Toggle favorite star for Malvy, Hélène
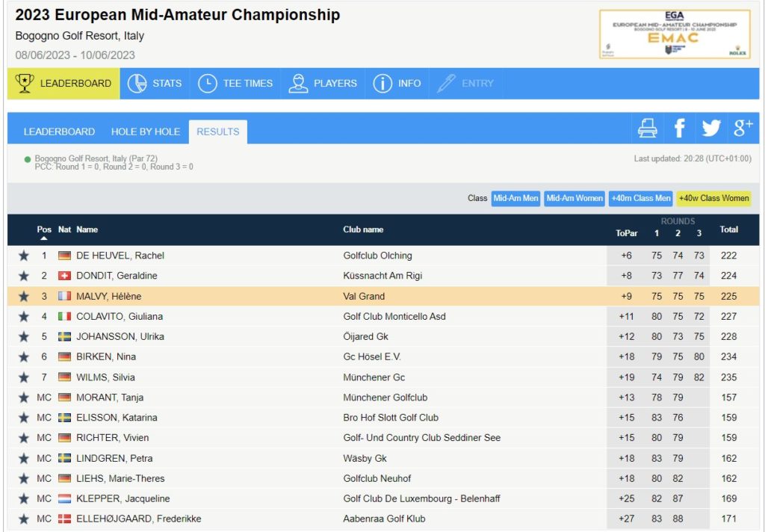 [x=23, y=297]
